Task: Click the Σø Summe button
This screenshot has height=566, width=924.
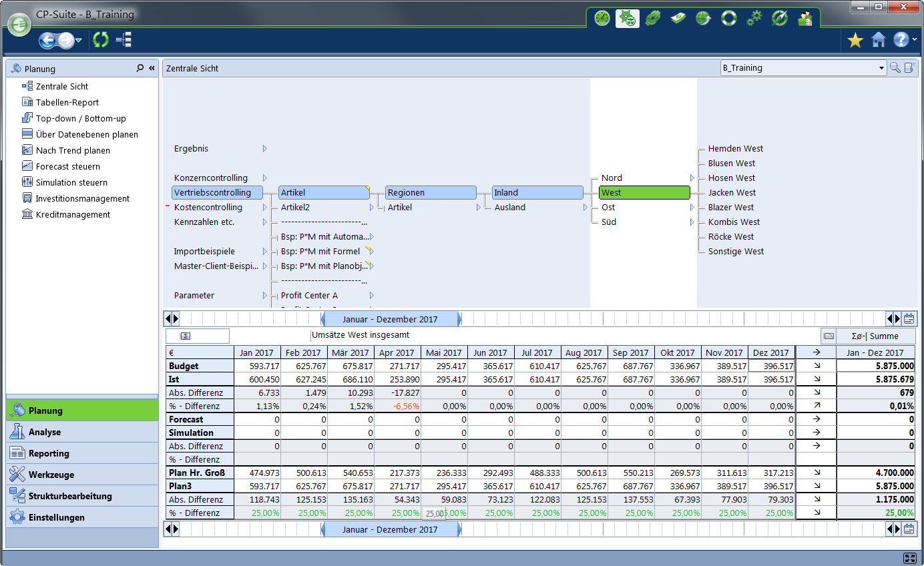Action: pos(875,336)
